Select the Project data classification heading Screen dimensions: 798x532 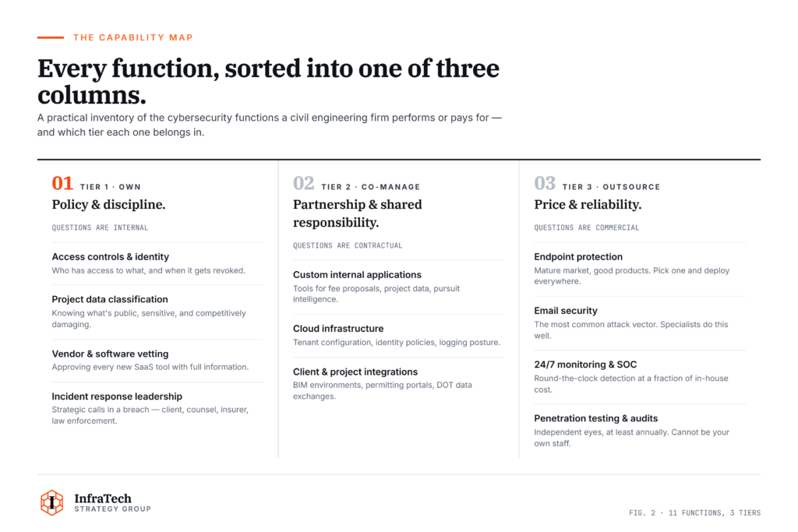(x=110, y=300)
